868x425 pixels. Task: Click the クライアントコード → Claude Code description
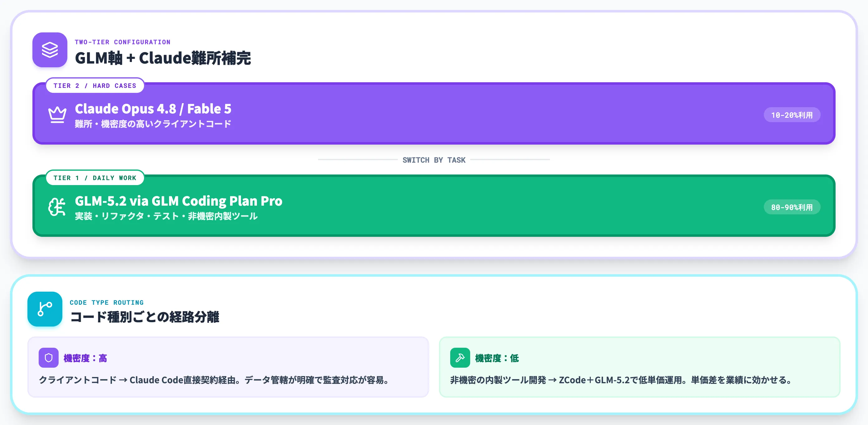pos(214,380)
